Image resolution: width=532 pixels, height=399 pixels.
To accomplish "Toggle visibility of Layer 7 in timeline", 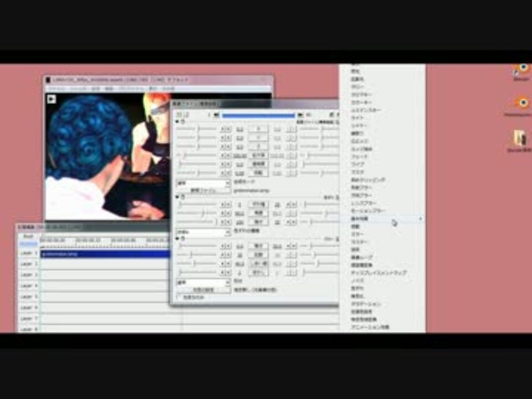I will [28, 319].
